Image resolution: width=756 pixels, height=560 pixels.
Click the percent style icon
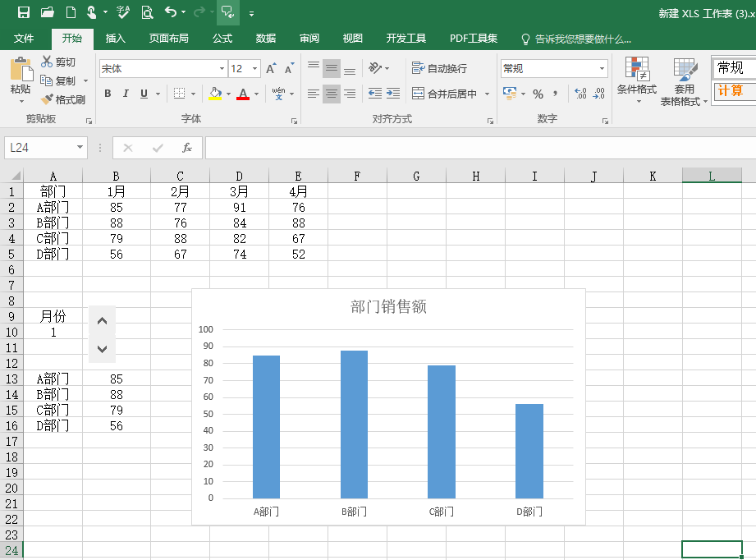pos(538,94)
